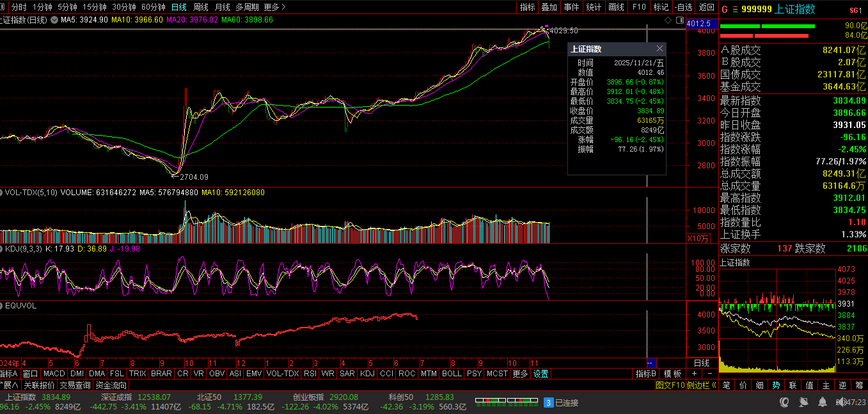Select the 15分钟 period

click(95, 7)
